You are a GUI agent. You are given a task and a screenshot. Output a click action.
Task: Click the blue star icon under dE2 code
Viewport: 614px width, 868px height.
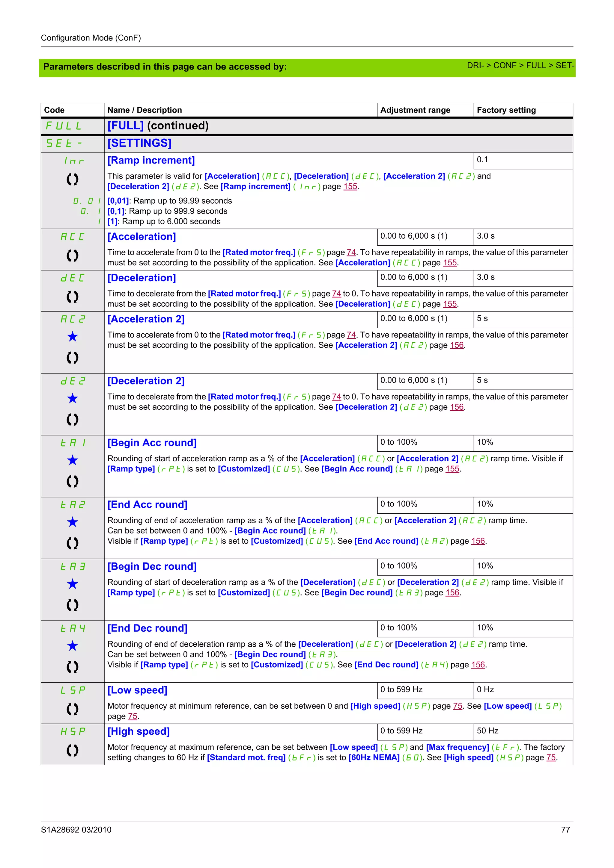tap(72, 398)
